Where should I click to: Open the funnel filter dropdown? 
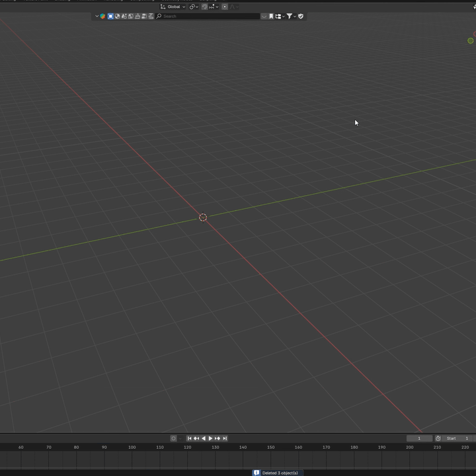click(x=291, y=16)
